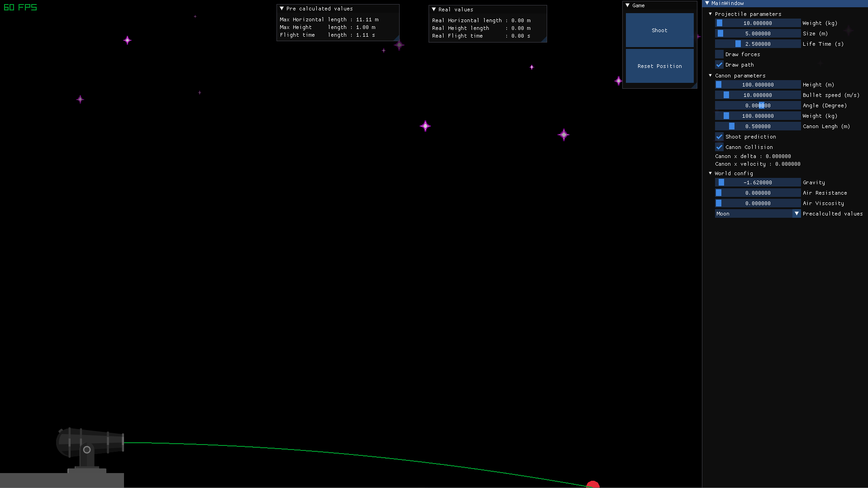This screenshot has height=488, width=868.
Task: Click the Shoot button
Action: [x=659, y=30]
